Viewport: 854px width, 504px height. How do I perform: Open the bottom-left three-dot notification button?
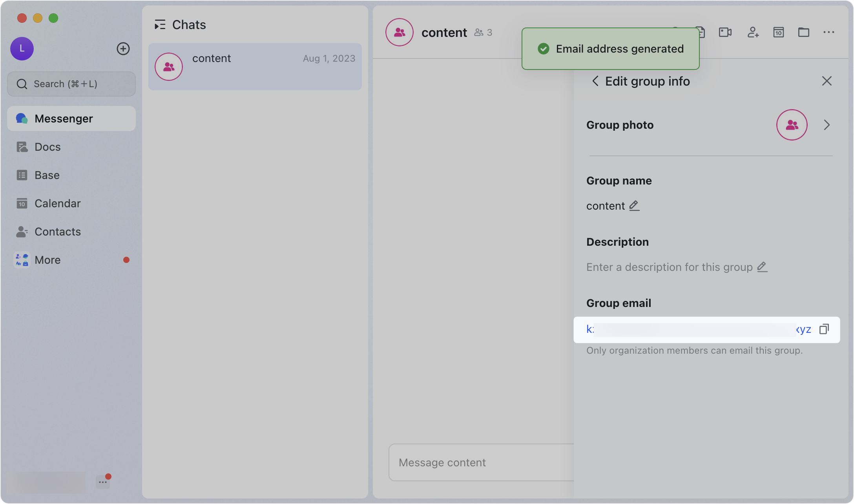(103, 482)
